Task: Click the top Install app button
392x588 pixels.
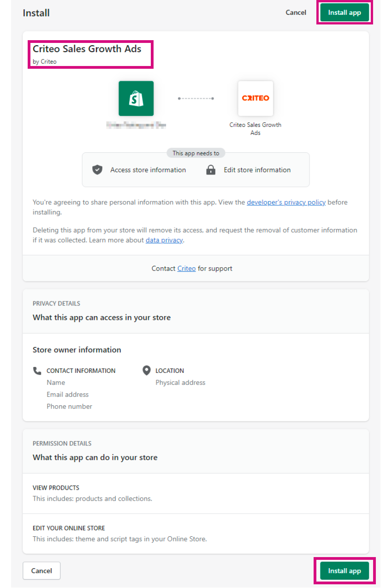Action: tap(344, 12)
